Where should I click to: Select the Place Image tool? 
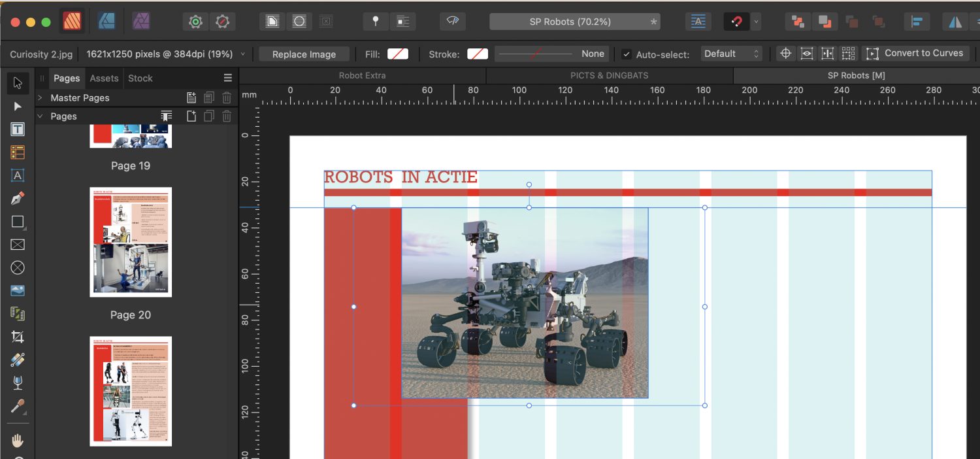coord(18,291)
